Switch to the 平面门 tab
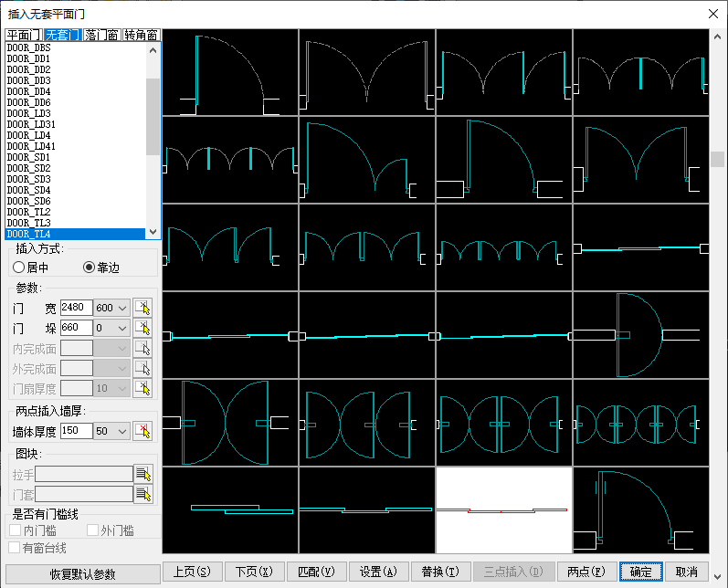The width and height of the screenshot is (728, 588). coord(24,35)
